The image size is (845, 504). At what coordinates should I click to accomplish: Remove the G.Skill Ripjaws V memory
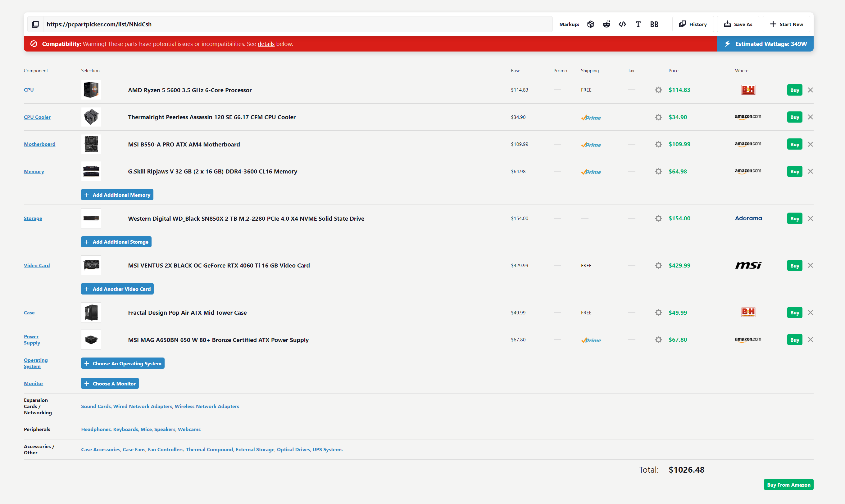tap(810, 172)
